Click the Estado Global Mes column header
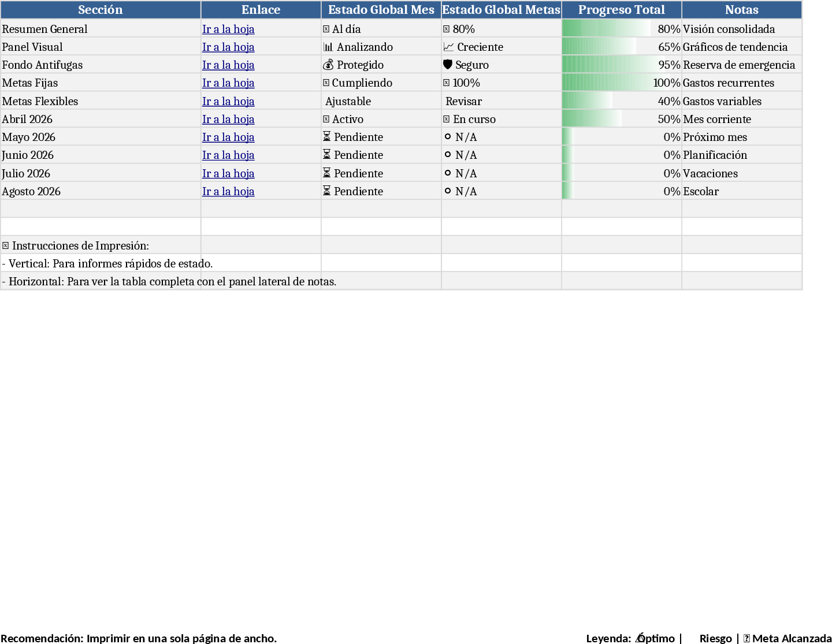This screenshot has height=644, width=832. pos(381,10)
